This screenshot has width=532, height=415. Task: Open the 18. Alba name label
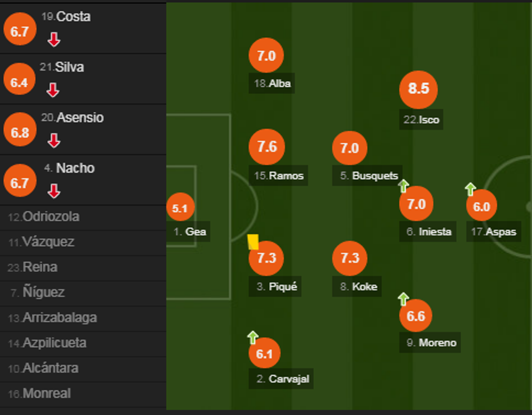pos(273,84)
